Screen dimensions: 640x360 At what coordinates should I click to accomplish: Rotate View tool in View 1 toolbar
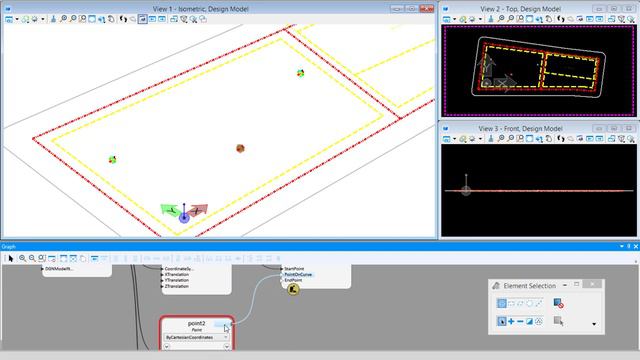102,19
